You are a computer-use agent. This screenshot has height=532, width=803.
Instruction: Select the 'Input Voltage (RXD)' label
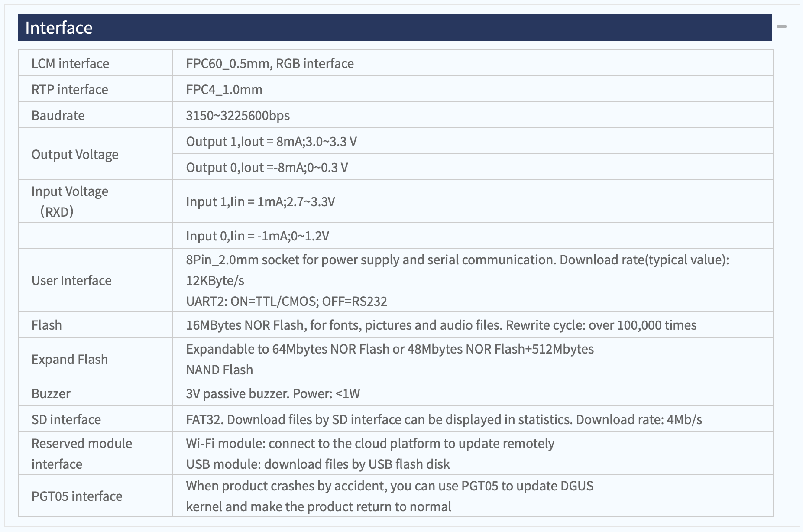tap(70, 201)
